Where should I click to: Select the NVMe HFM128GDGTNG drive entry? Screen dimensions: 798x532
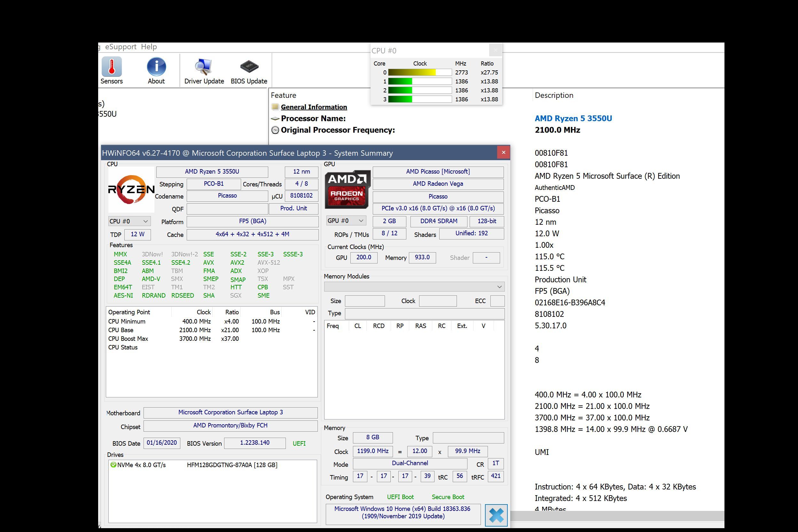click(232, 465)
